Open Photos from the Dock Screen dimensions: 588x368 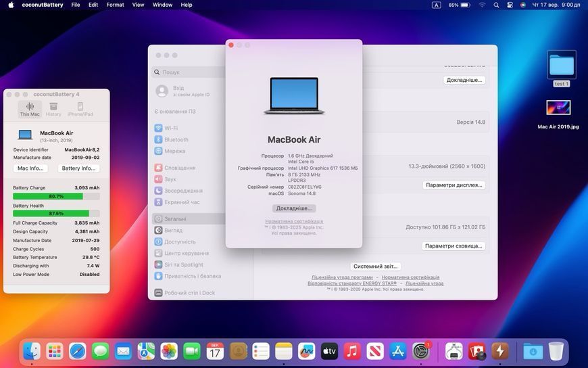[169, 352]
